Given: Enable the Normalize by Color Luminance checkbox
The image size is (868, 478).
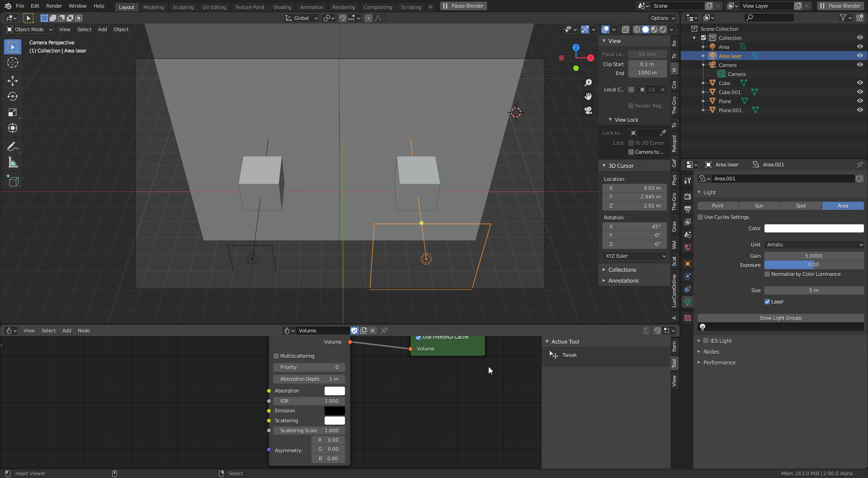Looking at the screenshot, I should tap(767, 274).
